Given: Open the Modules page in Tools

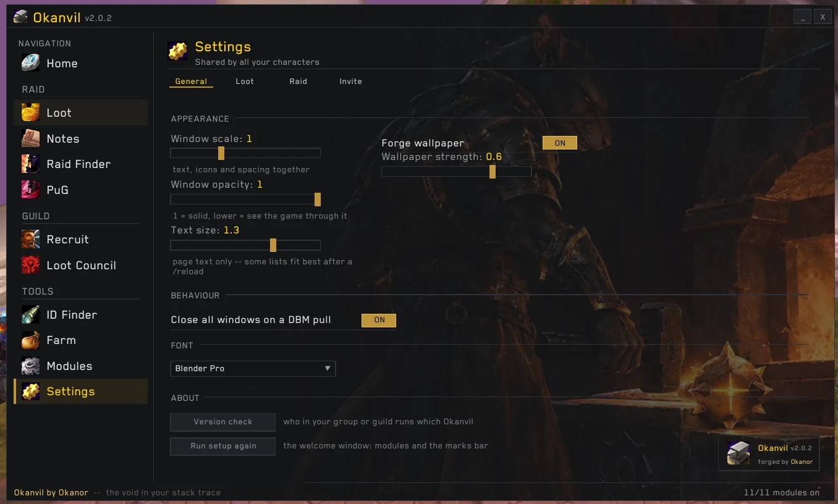Looking at the screenshot, I should tap(80, 366).
